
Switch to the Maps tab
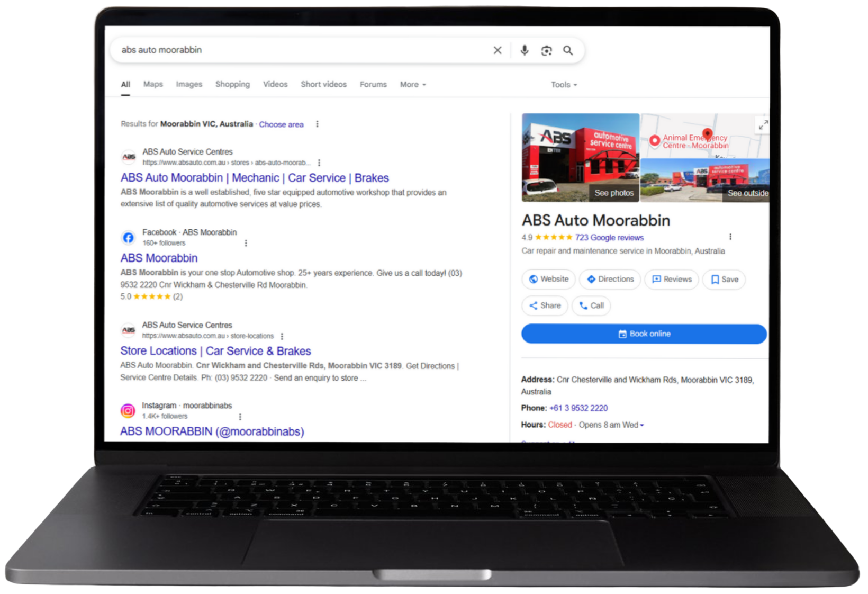pyautogui.click(x=153, y=84)
